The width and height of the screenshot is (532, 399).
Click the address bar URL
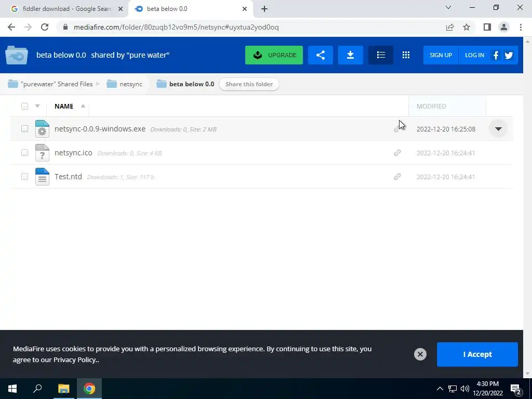click(x=176, y=27)
